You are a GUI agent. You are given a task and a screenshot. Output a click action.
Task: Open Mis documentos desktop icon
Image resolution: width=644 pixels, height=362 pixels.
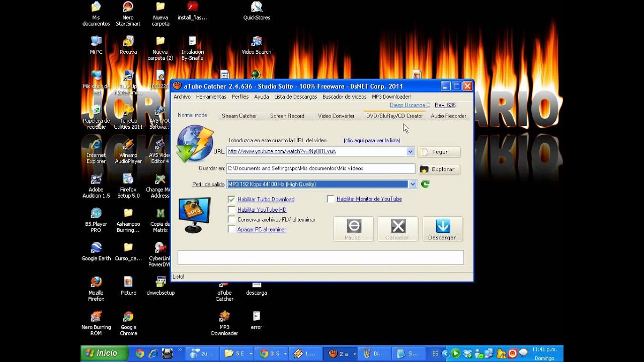96,14
